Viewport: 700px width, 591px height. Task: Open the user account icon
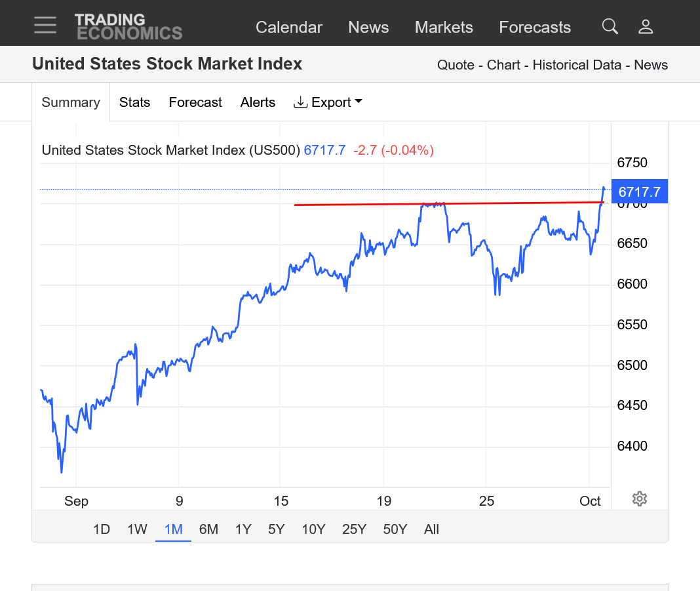(x=646, y=26)
